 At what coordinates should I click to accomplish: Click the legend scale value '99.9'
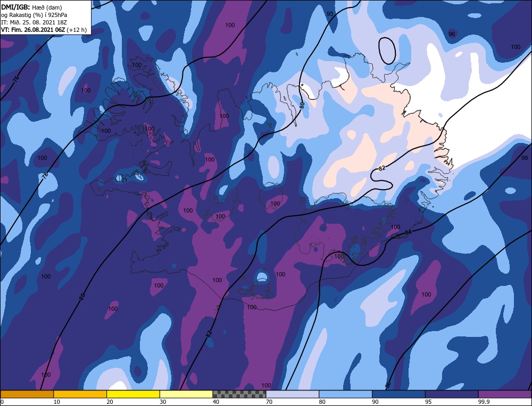(484, 402)
